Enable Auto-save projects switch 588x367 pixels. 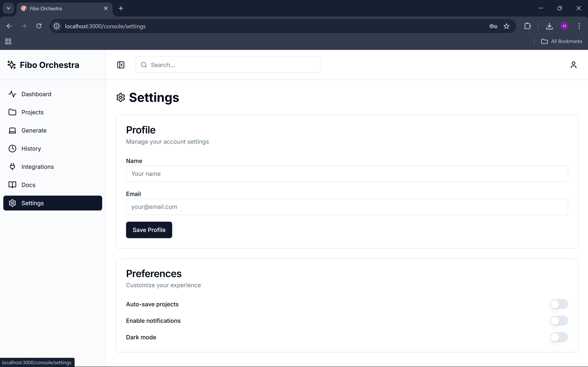[x=559, y=304]
